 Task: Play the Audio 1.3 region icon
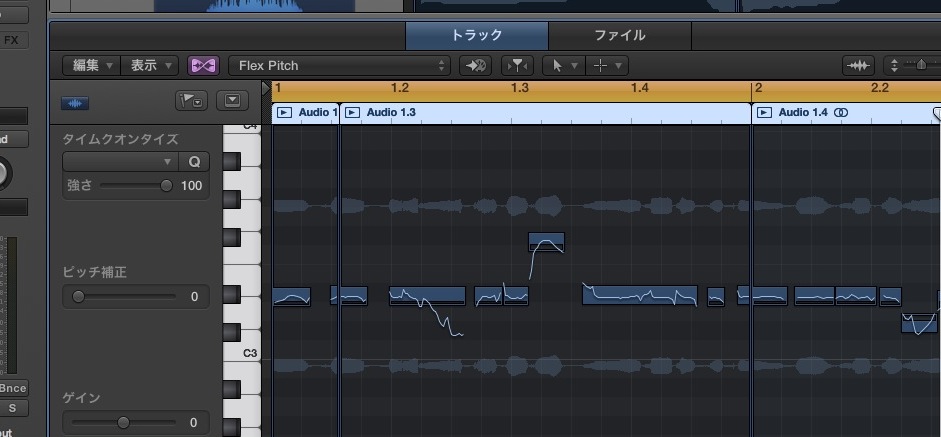(x=353, y=112)
